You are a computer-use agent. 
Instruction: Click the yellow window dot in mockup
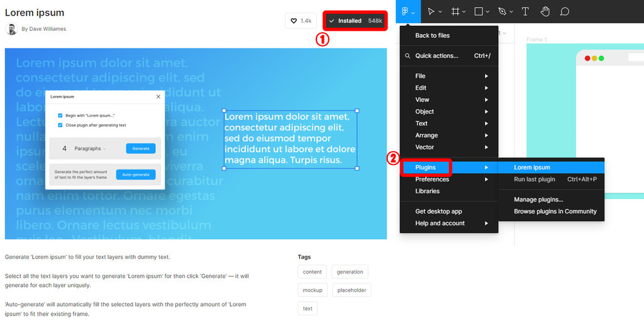point(594,59)
